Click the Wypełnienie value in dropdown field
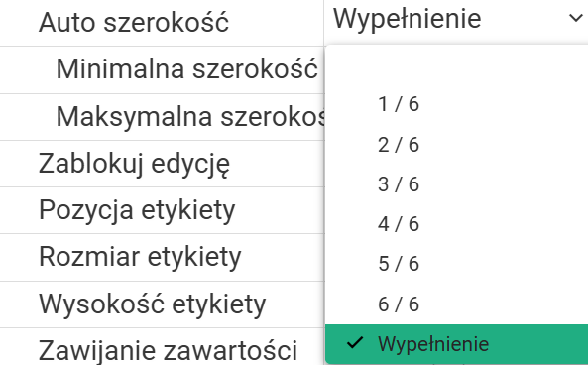Screen dimensions: 588x365 [407, 19]
